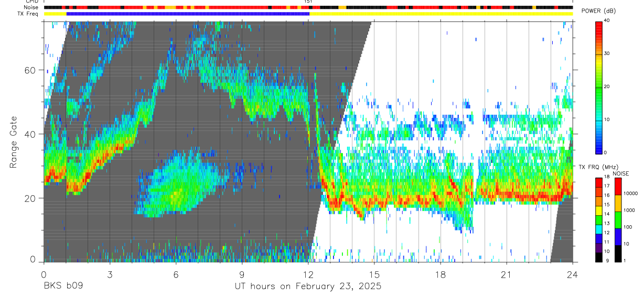
Task: Pick the cyan 12–13 MHz TX FRQ swatch
Action: (x=598, y=229)
